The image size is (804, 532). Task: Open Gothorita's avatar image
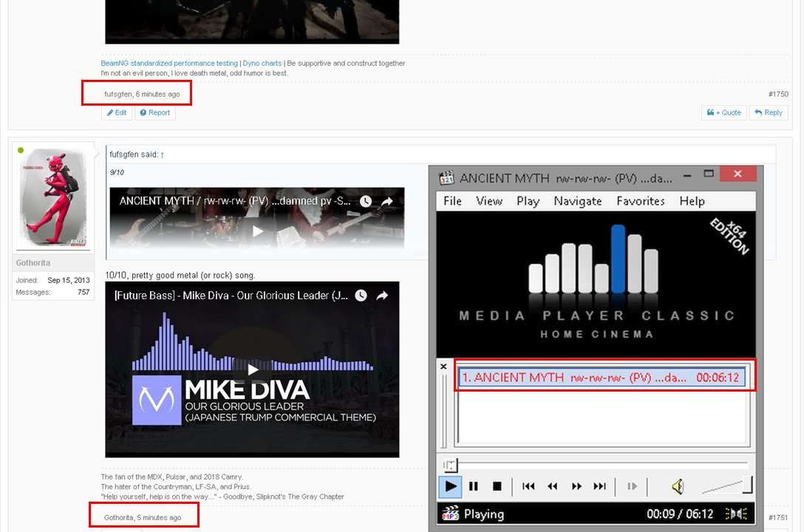[53, 198]
